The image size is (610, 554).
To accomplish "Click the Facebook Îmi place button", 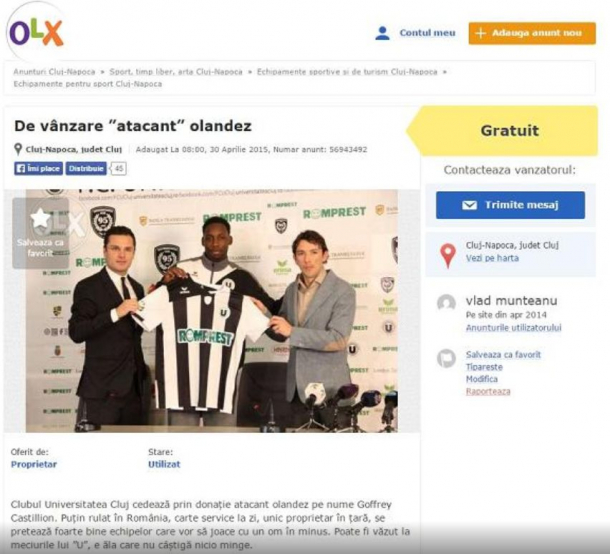I will [x=39, y=168].
